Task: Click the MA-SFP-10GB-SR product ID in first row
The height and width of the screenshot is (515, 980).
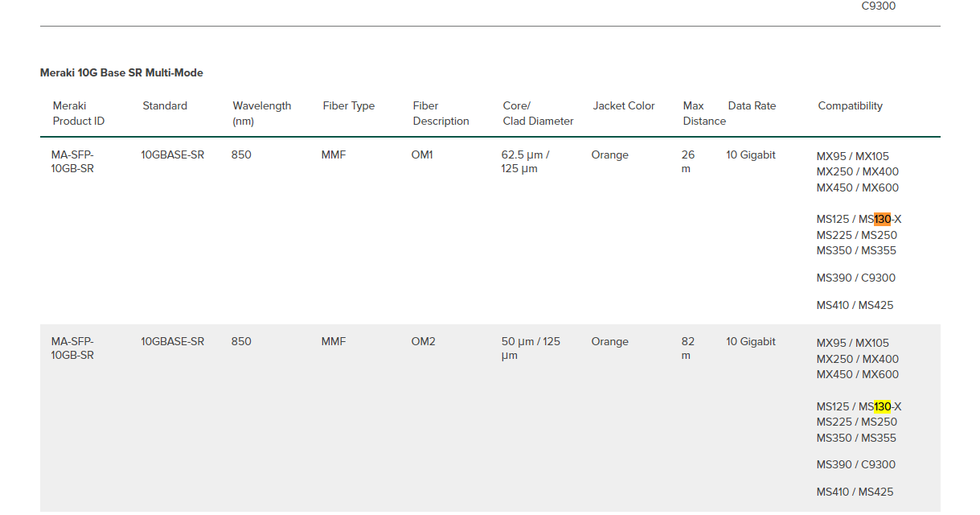Action: [72, 161]
